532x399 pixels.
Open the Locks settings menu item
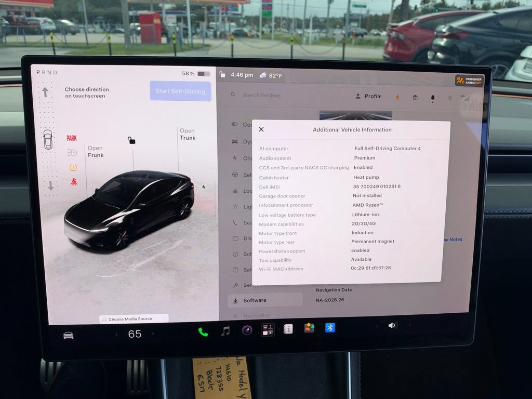(x=242, y=191)
